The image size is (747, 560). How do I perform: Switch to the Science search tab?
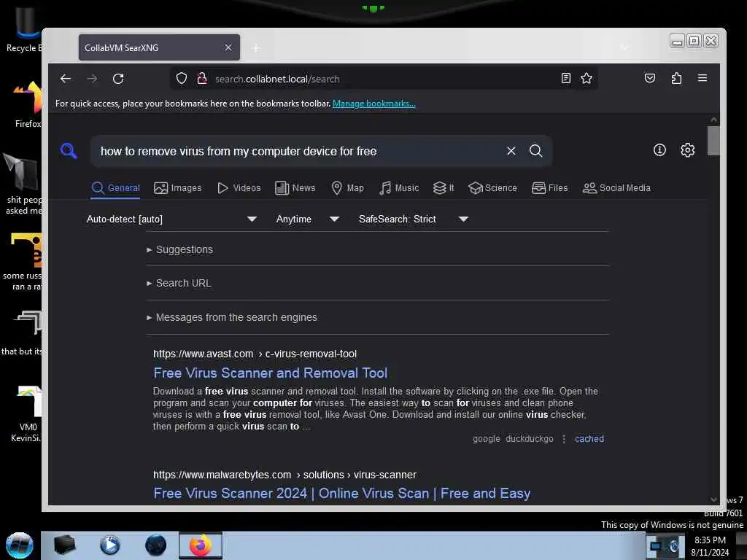click(x=492, y=188)
